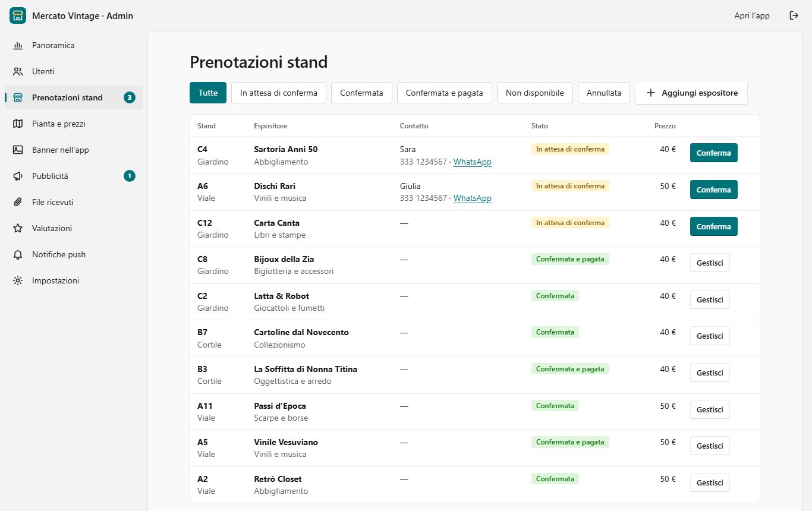Manage the Bijoux della Zia booking

(x=710, y=263)
